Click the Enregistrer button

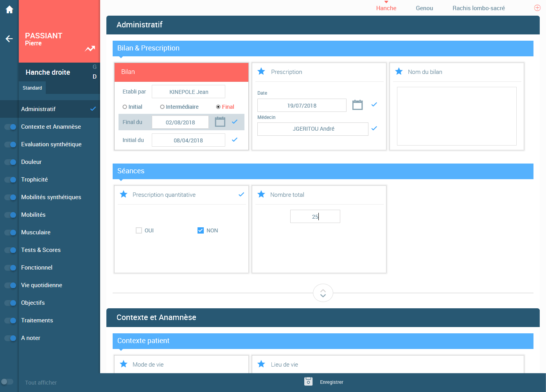coord(332,382)
